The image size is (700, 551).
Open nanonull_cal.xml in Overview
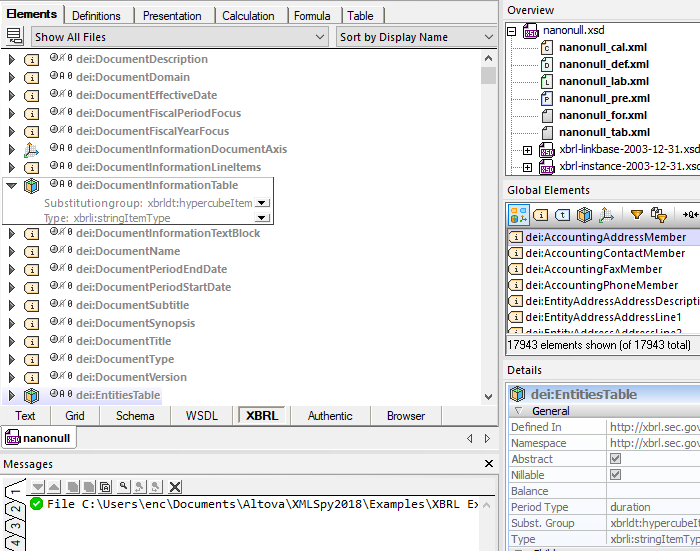pyautogui.click(x=603, y=47)
